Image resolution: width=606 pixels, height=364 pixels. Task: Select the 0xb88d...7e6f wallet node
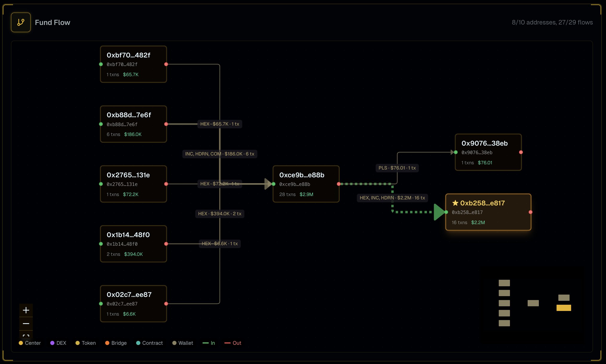pos(133,124)
